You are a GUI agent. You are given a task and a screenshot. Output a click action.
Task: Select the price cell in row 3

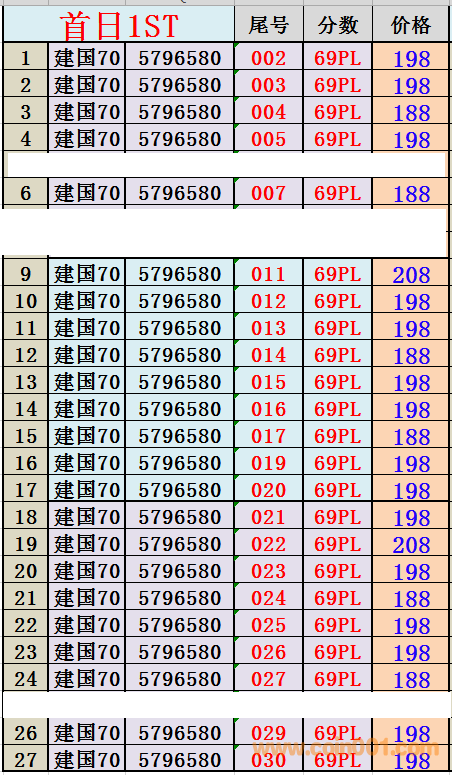click(x=410, y=112)
